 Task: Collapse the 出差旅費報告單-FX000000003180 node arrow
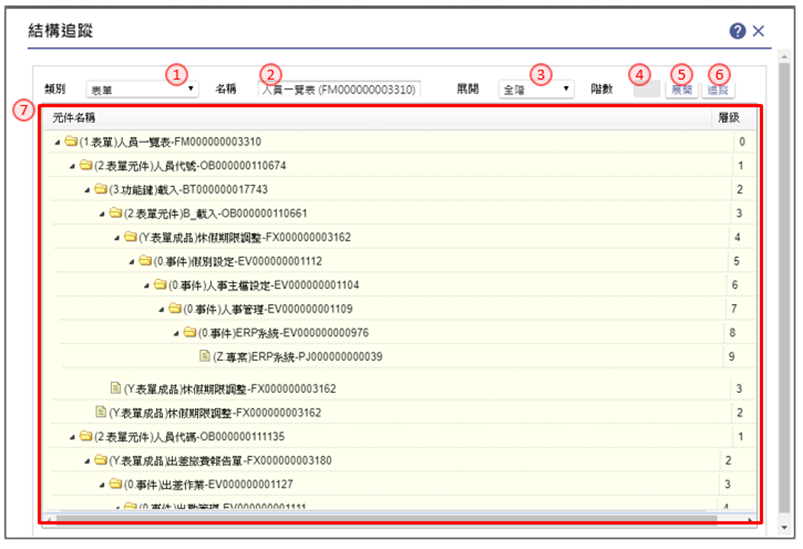pos(87,461)
